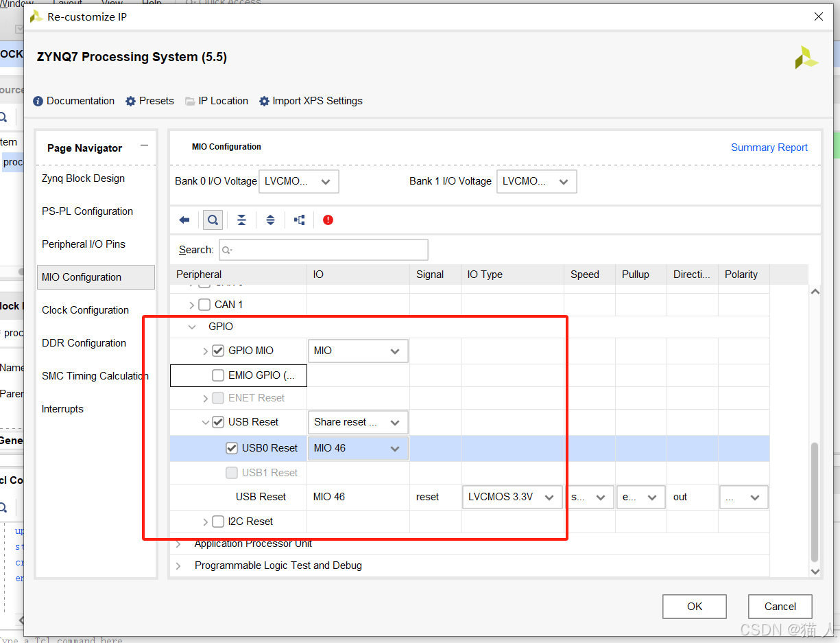
Task: Click the Cancel button
Action: pyautogui.click(x=780, y=607)
